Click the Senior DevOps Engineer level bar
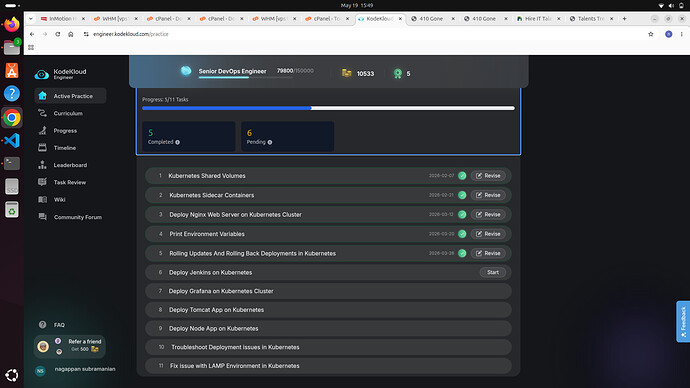This screenshot has height=388, width=690. click(x=246, y=77)
